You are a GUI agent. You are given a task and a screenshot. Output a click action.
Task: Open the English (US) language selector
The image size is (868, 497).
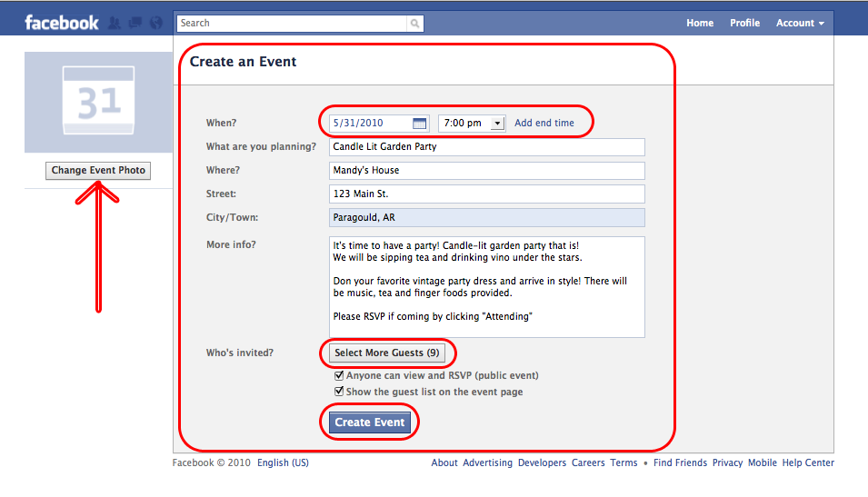pos(283,462)
